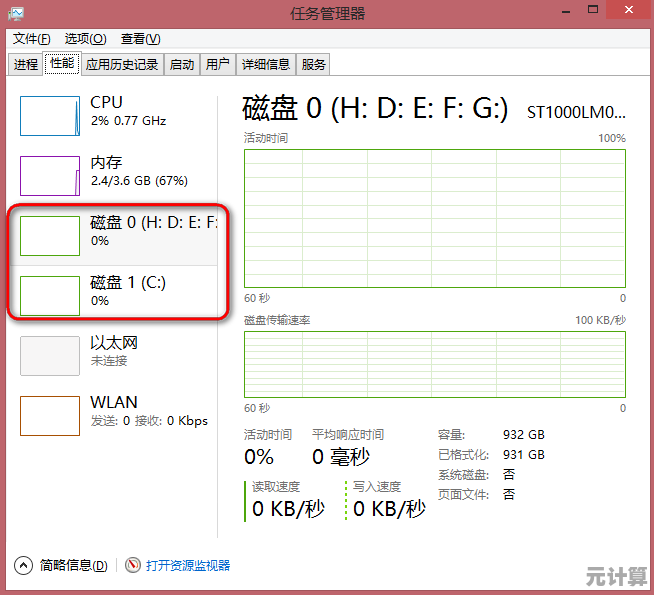Switch to the 进程 tab
Screen dimensions: 654x595
coord(25,64)
